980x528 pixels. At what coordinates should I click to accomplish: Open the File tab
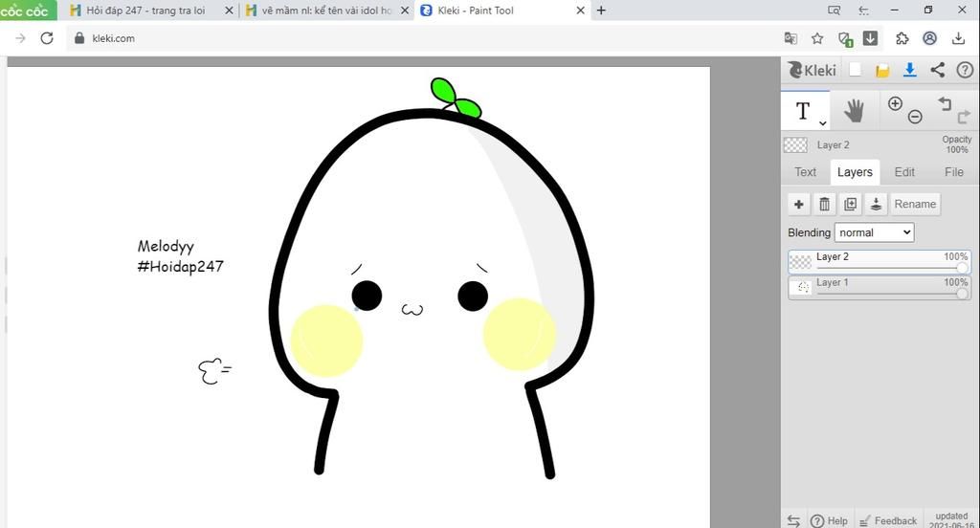(x=953, y=172)
